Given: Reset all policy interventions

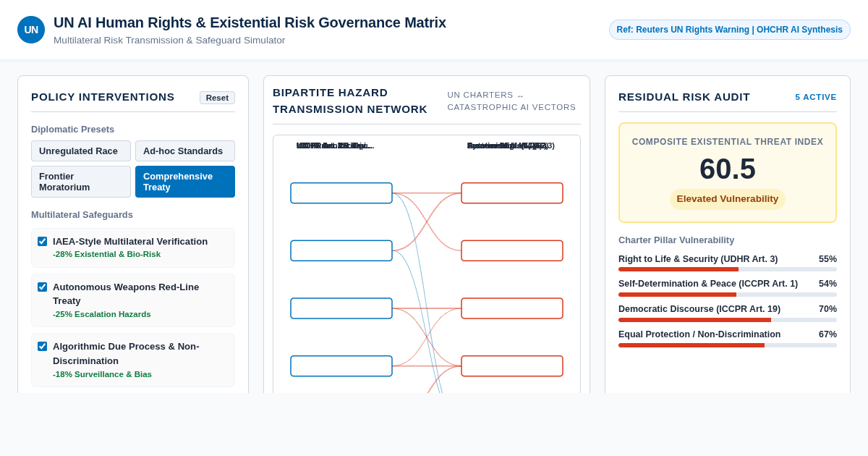Looking at the screenshot, I should pyautogui.click(x=217, y=98).
